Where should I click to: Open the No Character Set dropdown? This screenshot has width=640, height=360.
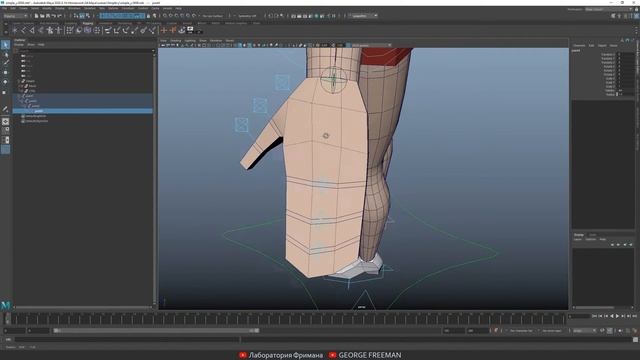click(x=523, y=331)
